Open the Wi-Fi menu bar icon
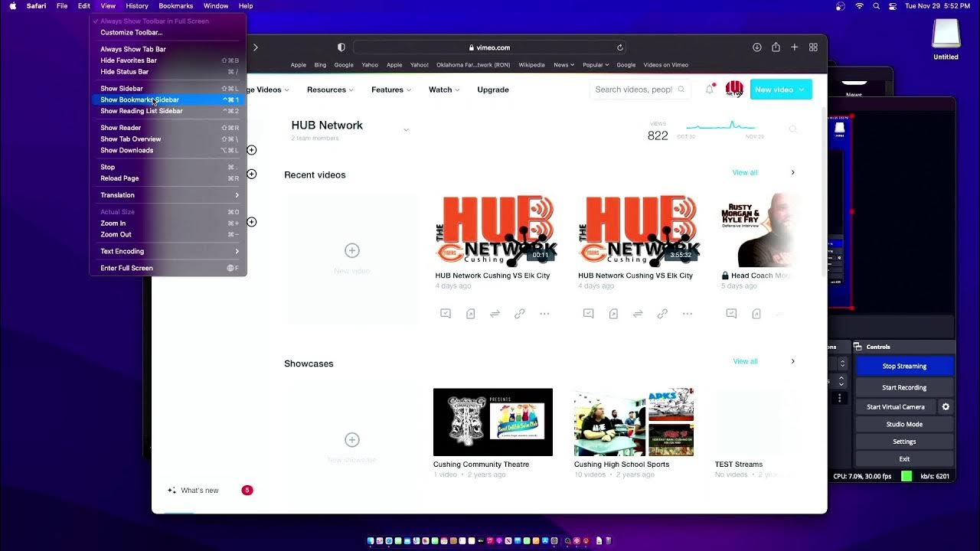Image resolution: width=980 pixels, height=551 pixels. point(859,6)
